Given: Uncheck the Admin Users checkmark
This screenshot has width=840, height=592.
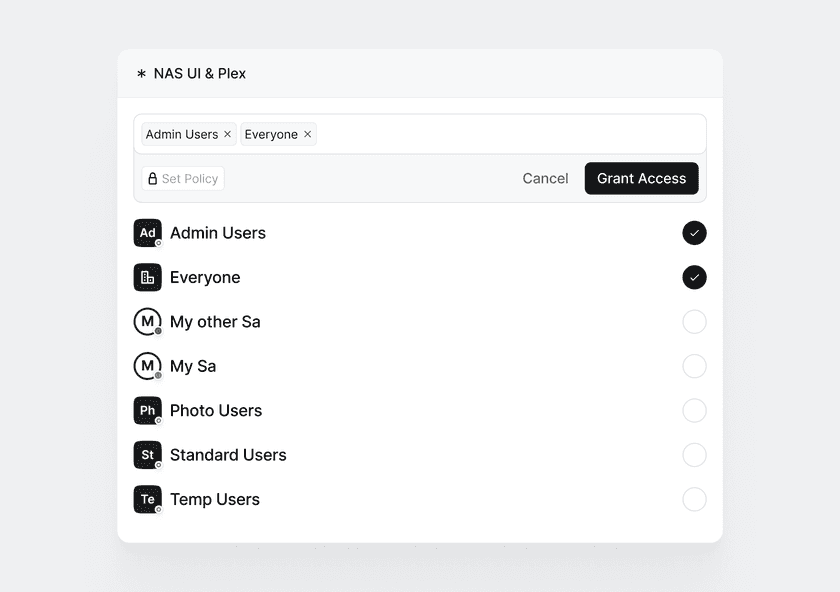Looking at the screenshot, I should 694,233.
